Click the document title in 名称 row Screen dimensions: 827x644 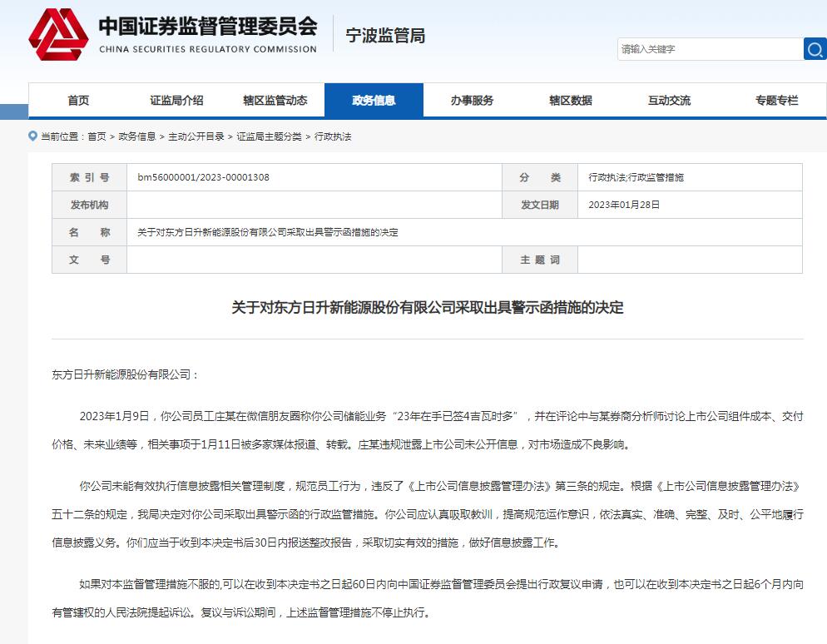[x=268, y=232]
